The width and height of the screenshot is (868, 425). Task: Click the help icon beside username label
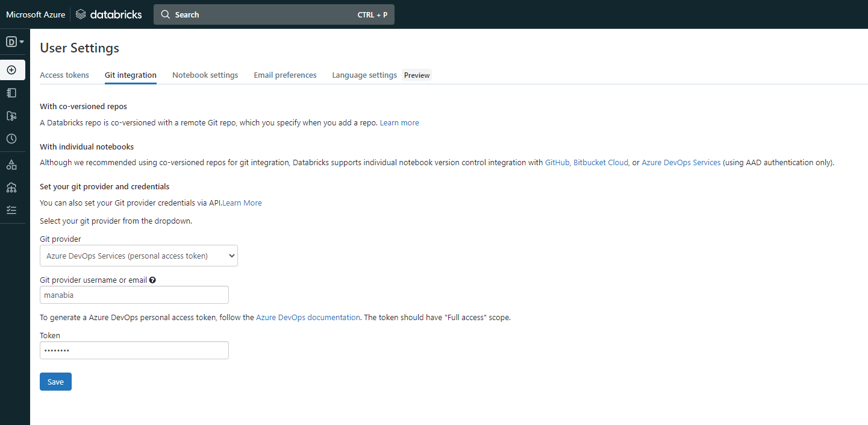152,280
